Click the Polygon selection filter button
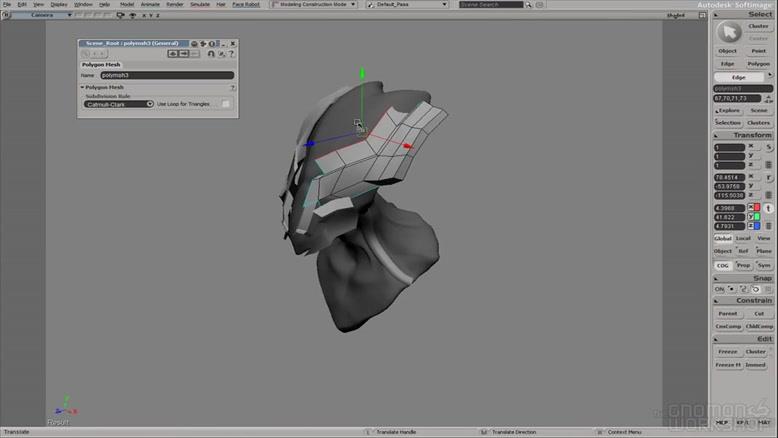778x438 pixels. tap(758, 63)
